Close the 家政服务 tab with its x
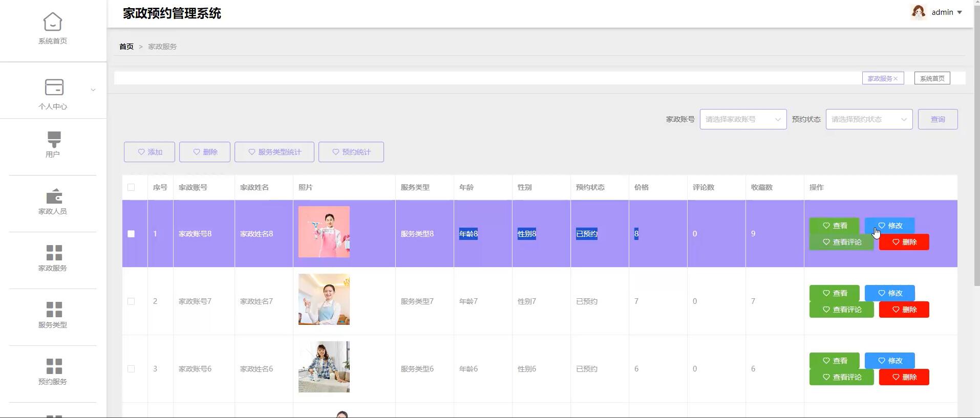 coord(896,79)
